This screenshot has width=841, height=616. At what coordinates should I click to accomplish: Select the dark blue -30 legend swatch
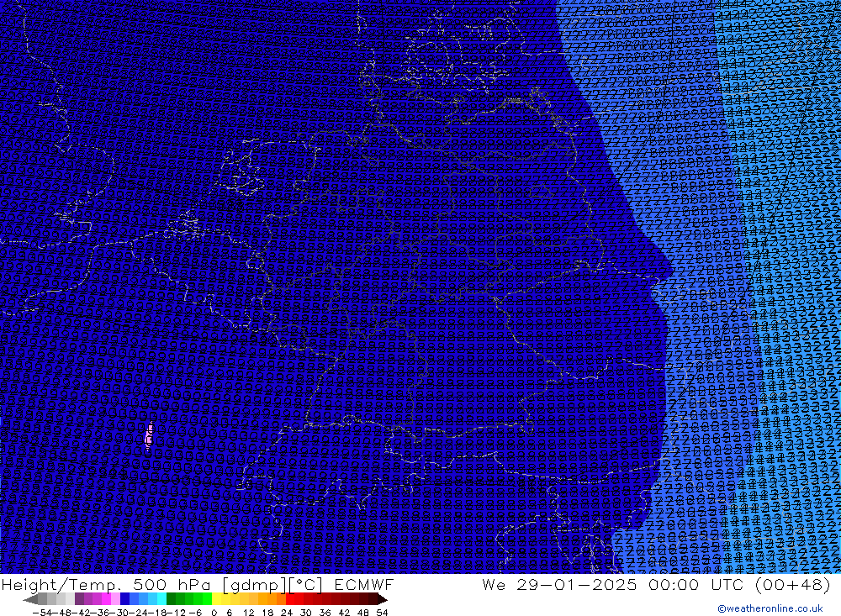click(124, 598)
